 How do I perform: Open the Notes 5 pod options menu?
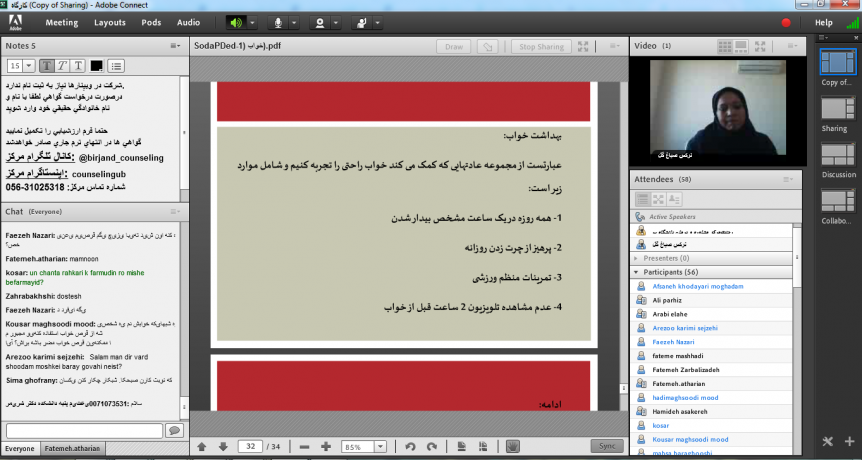[175, 46]
